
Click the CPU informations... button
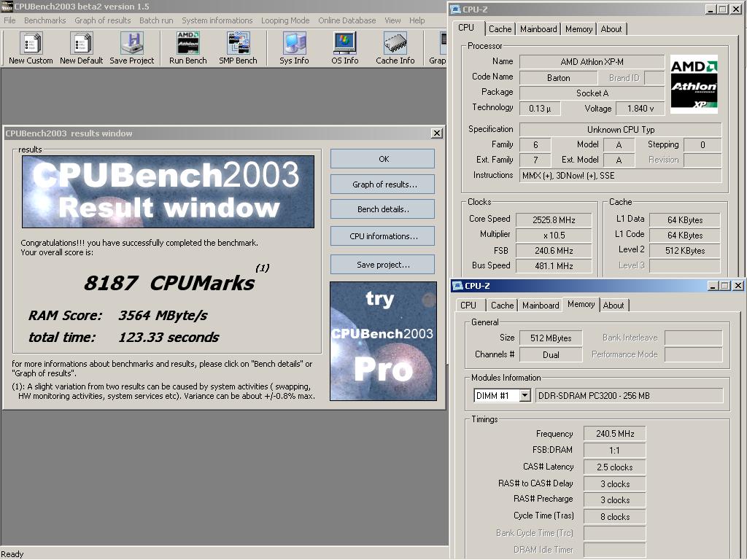(382, 236)
